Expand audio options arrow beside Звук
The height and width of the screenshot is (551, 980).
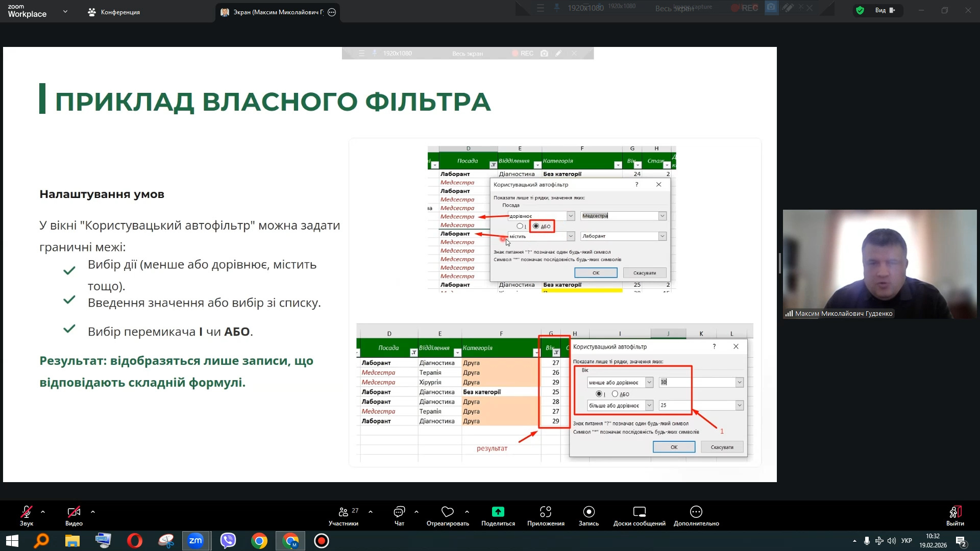[x=43, y=512]
